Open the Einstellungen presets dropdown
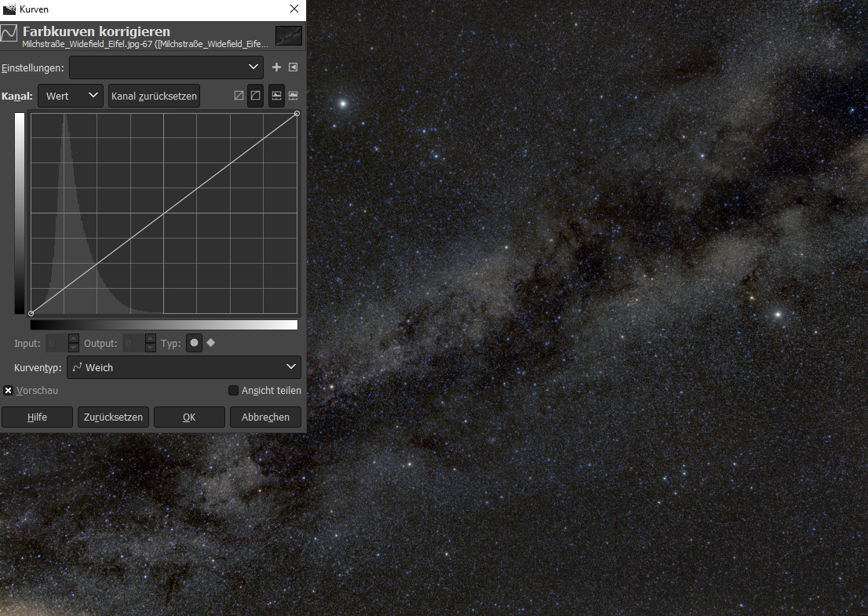This screenshot has height=616, width=868. click(x=166, y=67)
